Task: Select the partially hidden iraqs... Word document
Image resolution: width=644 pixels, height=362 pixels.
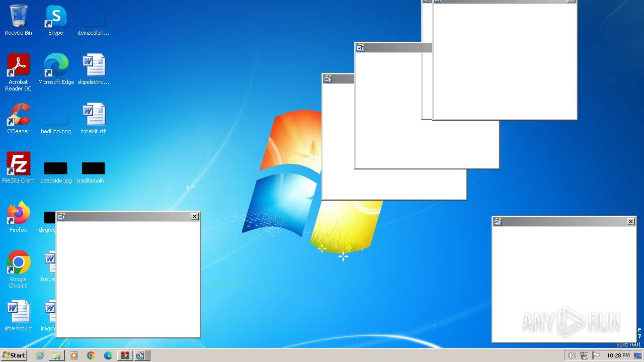Action: pos(49,315)
